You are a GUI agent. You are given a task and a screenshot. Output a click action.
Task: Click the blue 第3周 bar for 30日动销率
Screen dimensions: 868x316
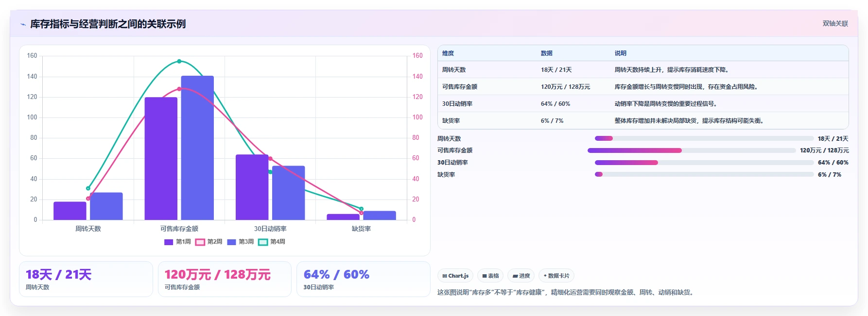click(x=288, y=193)
